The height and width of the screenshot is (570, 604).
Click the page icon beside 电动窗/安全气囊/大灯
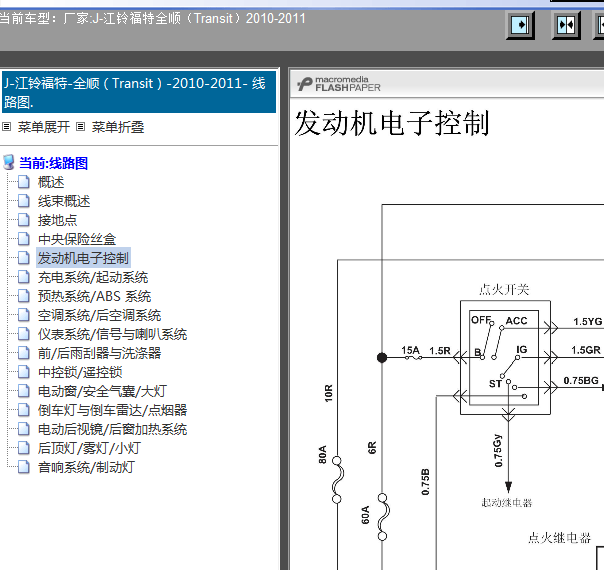pos(24,391)
